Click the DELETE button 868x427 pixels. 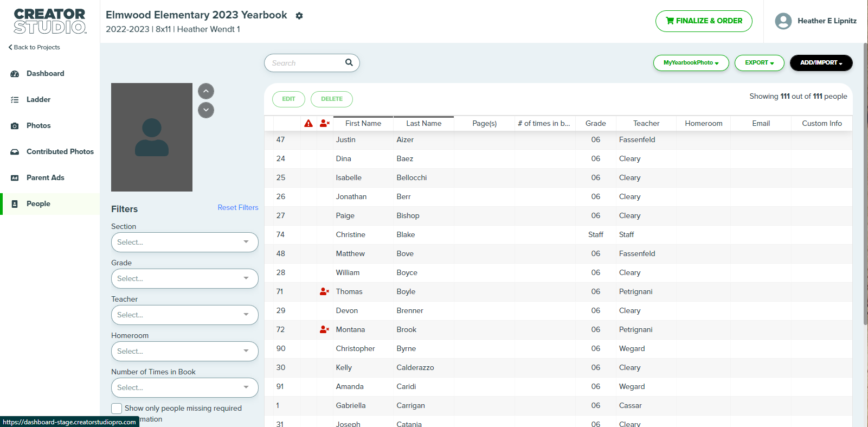(332, 99)
